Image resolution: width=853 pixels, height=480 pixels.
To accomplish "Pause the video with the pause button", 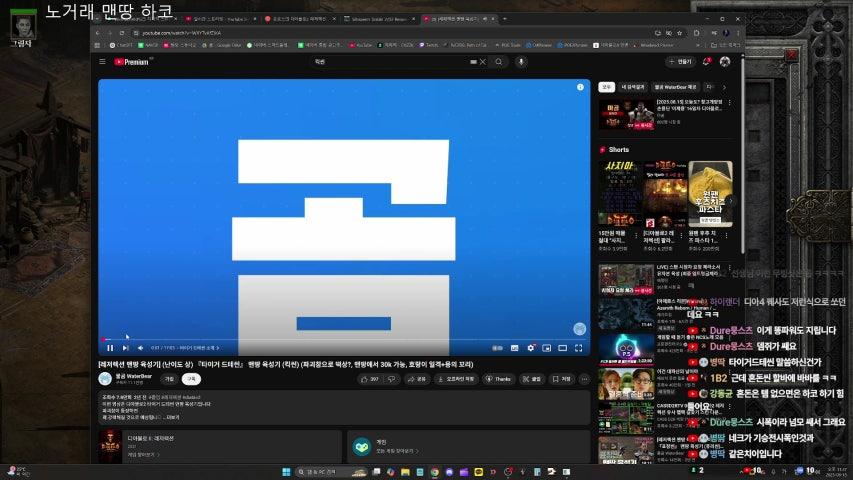I will [110, 348].
